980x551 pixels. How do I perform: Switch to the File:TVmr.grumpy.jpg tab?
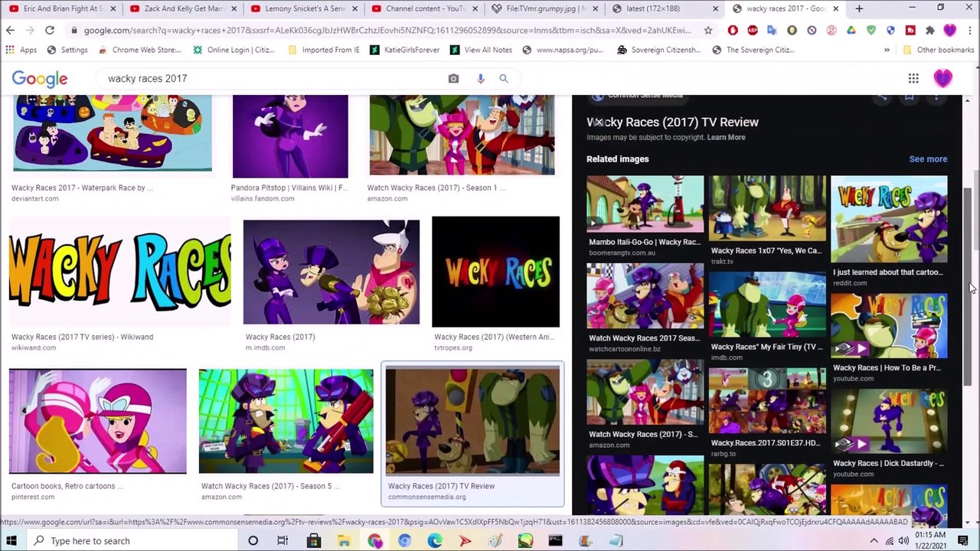(x=544, y=8)
